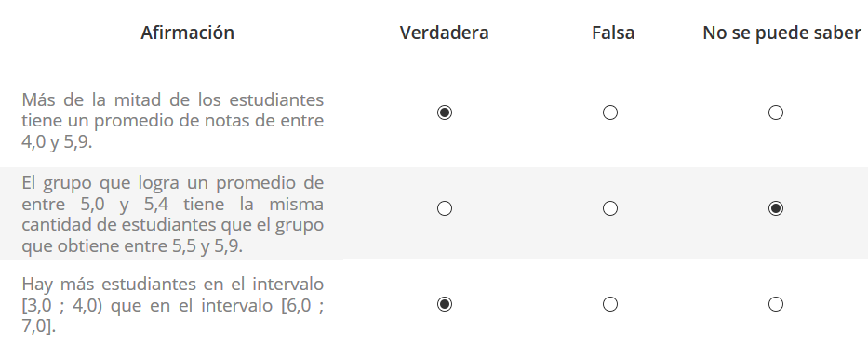868x358 pixels.
Task: Click the '7,0].' ending of third statement
Action: point(39,325)
